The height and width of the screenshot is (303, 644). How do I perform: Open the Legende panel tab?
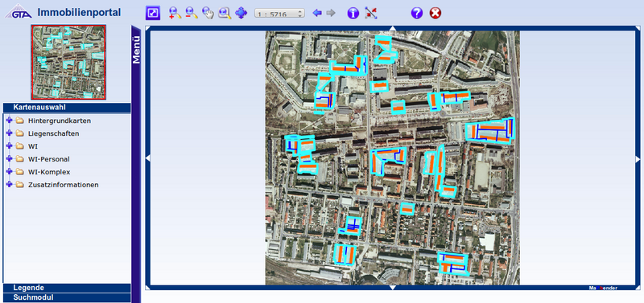pyautogui.click(x=67, y=288)
